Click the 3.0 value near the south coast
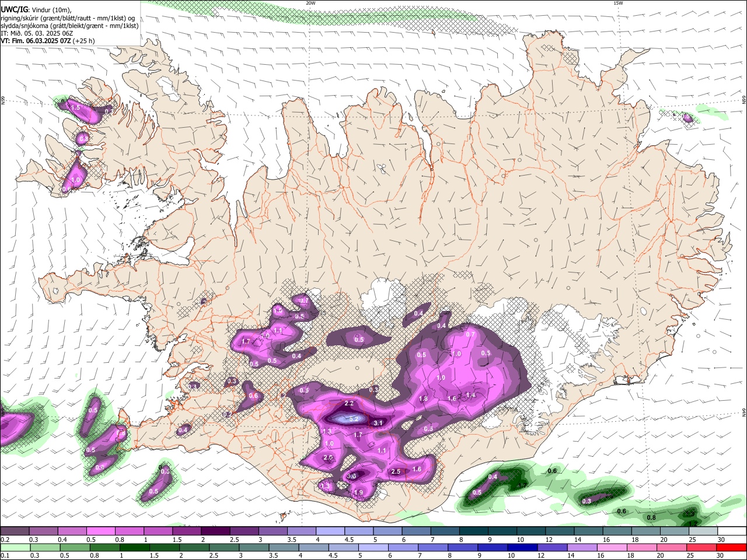 (x=351, y=477)
